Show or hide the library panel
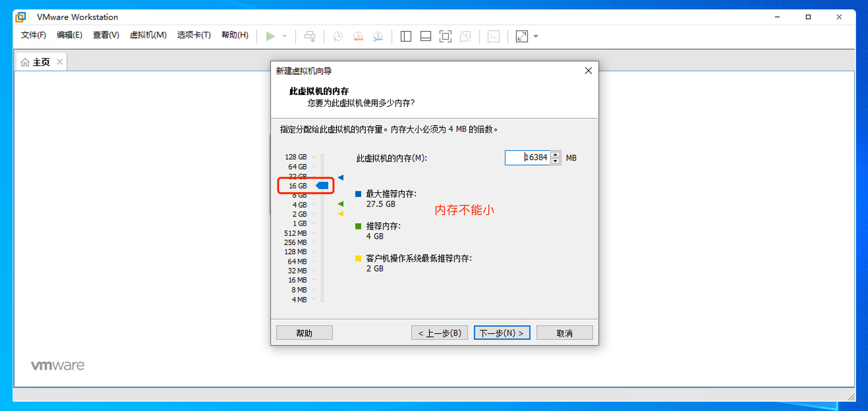 406,36
